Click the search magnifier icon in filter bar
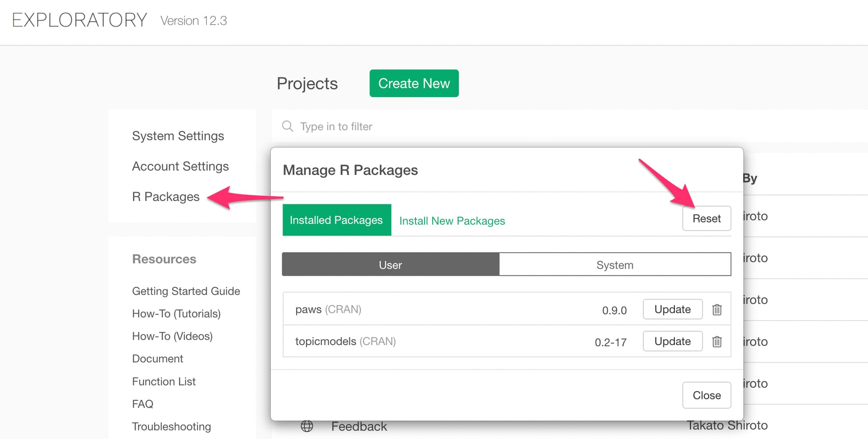The image size is (868, 439). [288, 126]
